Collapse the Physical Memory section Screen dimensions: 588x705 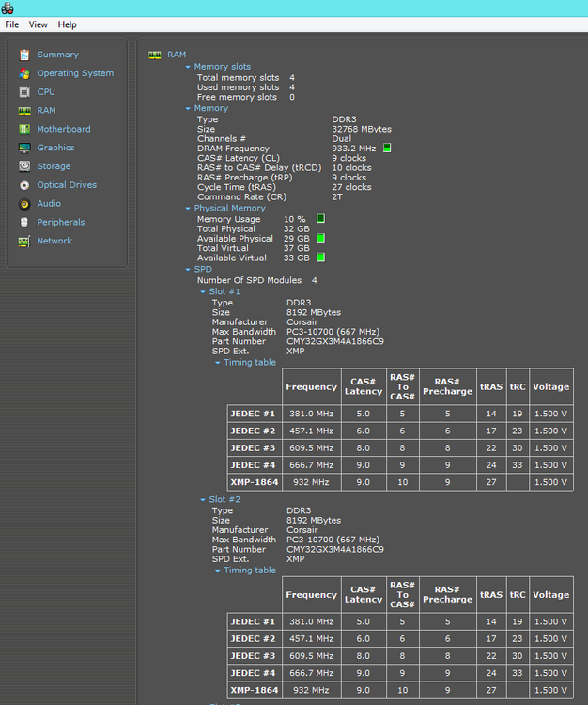188,209
